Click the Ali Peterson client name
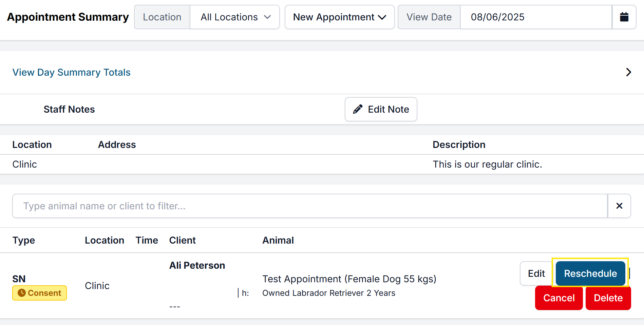This screenshot has width=644, height=325. (x=197, y=265)
